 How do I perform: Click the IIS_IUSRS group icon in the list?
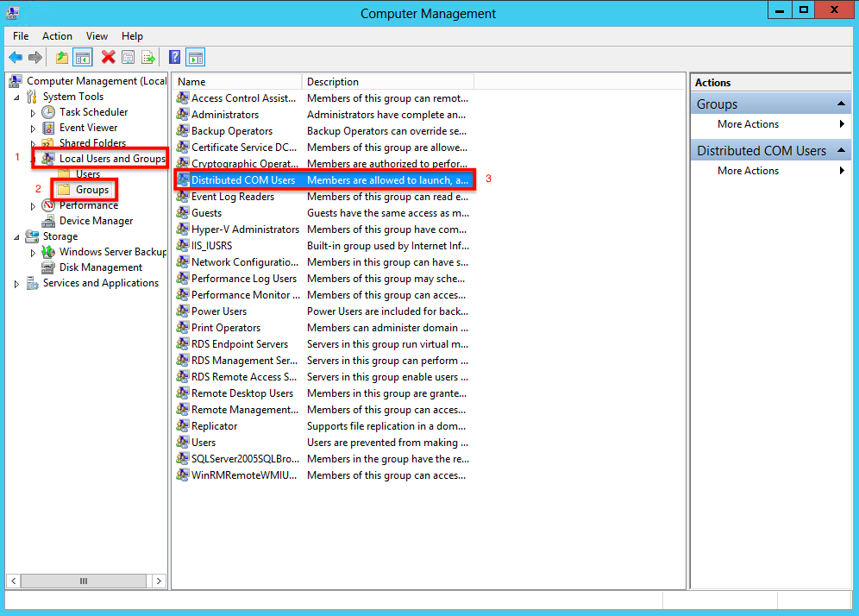coord(183,246)
